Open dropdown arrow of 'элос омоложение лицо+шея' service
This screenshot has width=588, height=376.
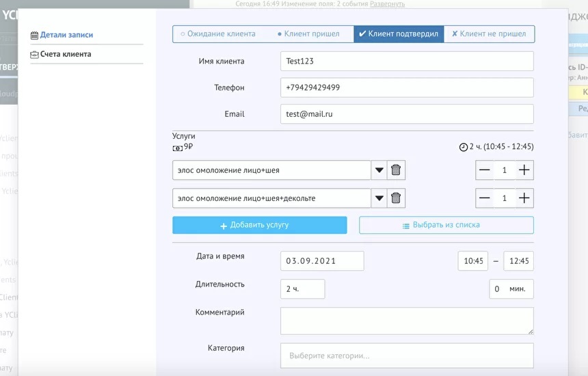tap(379, 170)
